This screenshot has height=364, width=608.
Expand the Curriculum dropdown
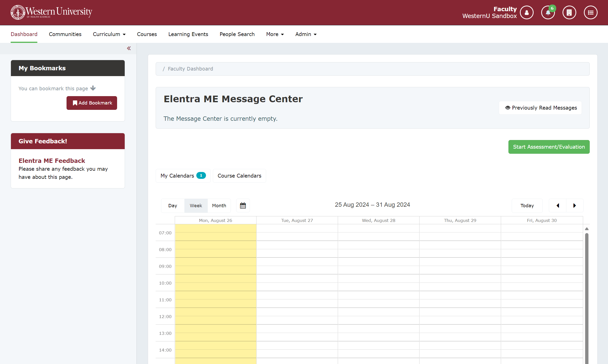pyautogui.click(x=109, y=34)
